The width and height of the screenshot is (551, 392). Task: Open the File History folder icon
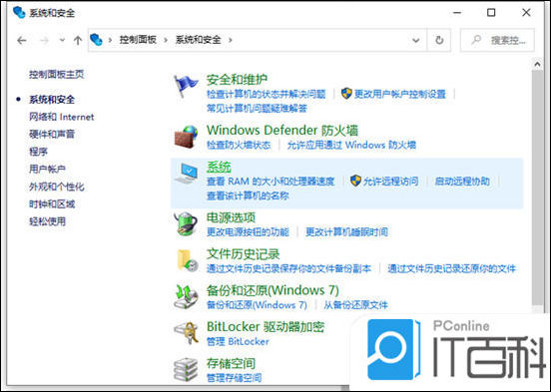pyautogui.click(x=187, y=260)
